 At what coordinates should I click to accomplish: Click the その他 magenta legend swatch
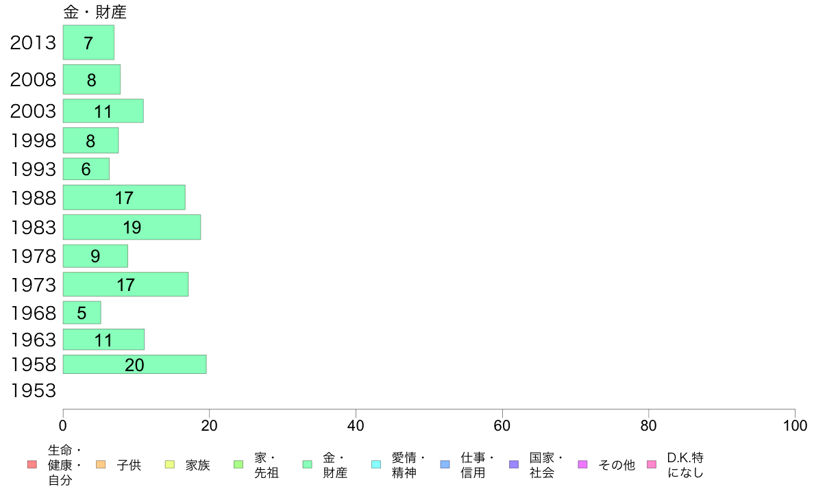(x=583, y=464)
